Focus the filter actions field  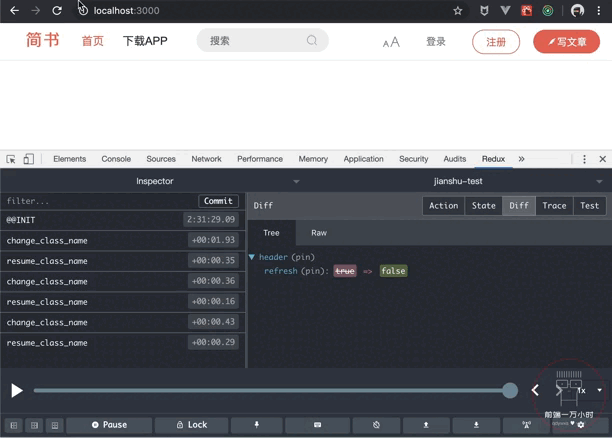100,201
